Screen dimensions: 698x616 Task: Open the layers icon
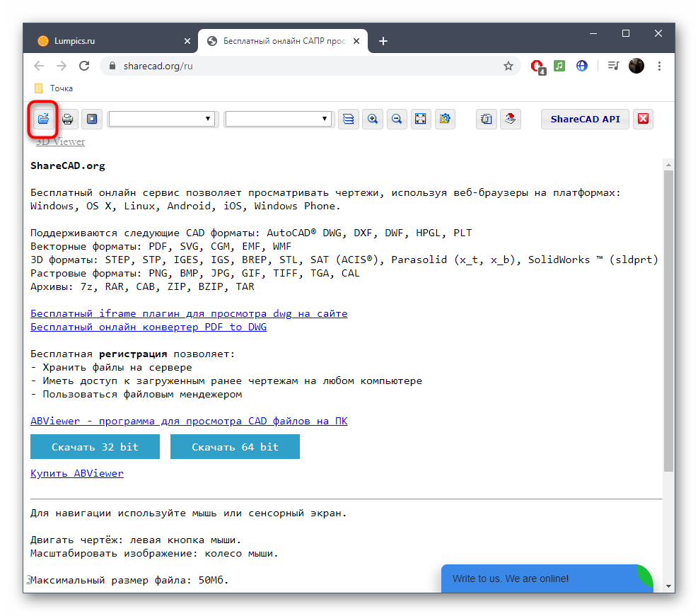[349, 119]
